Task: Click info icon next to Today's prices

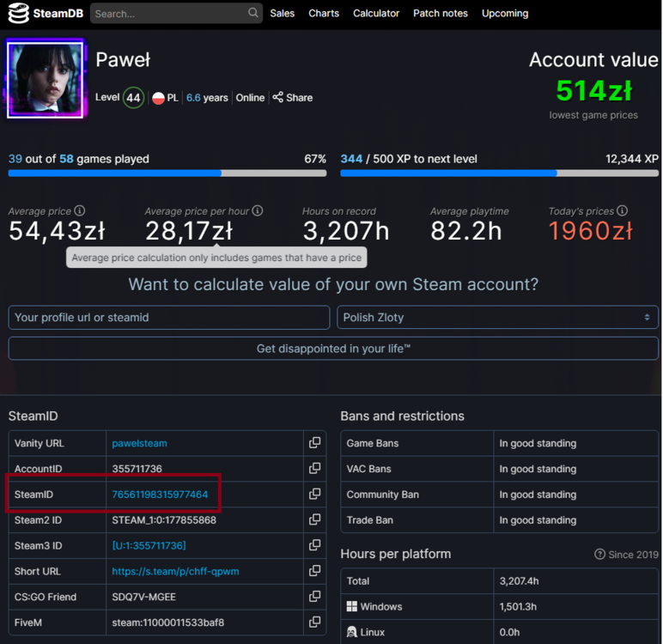Action: [622, 210]
